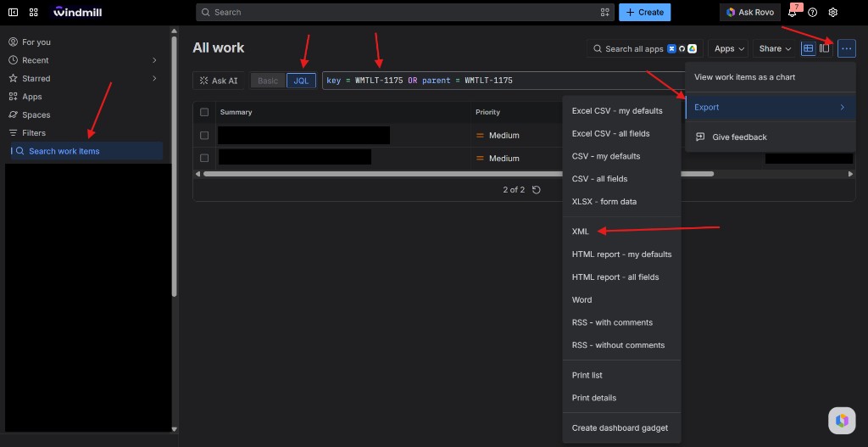868x447 pixels.
Task: Click the Priority column header
Action: pyautogui.click(x=487, y=112)
